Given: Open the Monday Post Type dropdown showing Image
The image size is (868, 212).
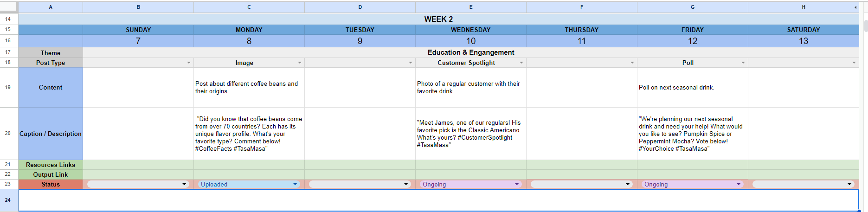Looking at the screenshot, I should tap(299, 63).
